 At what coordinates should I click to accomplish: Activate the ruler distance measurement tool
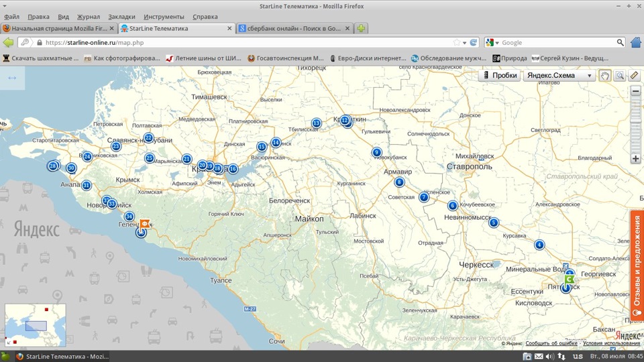click(634, 76)
